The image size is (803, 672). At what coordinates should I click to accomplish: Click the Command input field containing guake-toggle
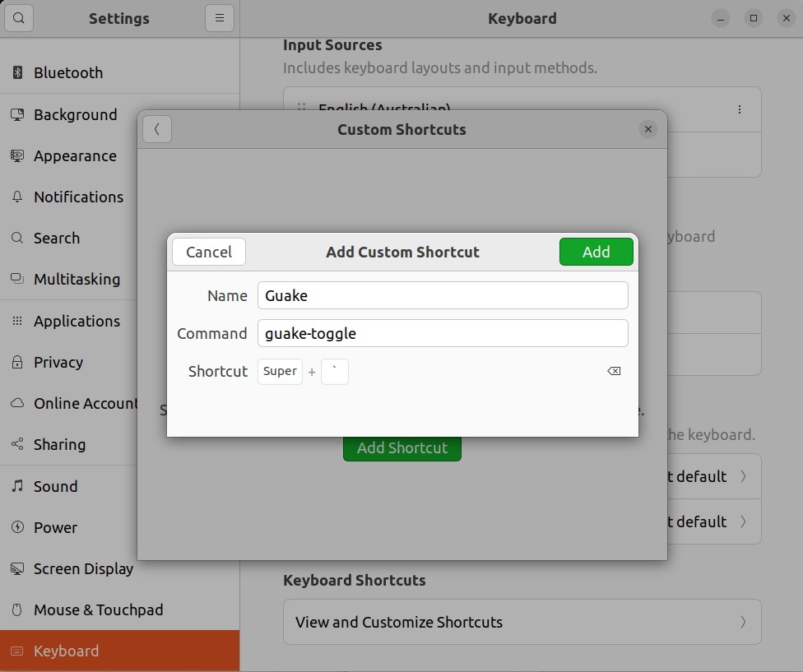(x=443, y=333)
